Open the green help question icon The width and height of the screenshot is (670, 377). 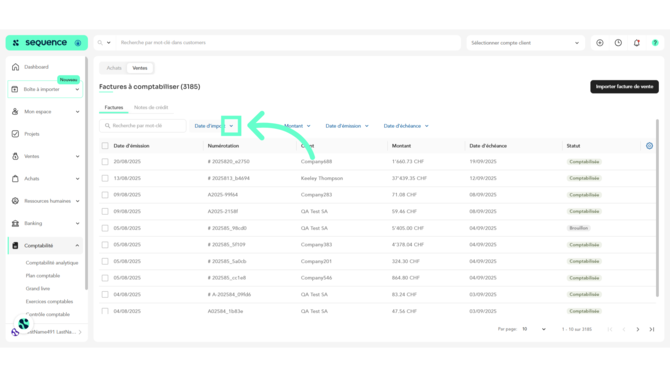(655, 43)
